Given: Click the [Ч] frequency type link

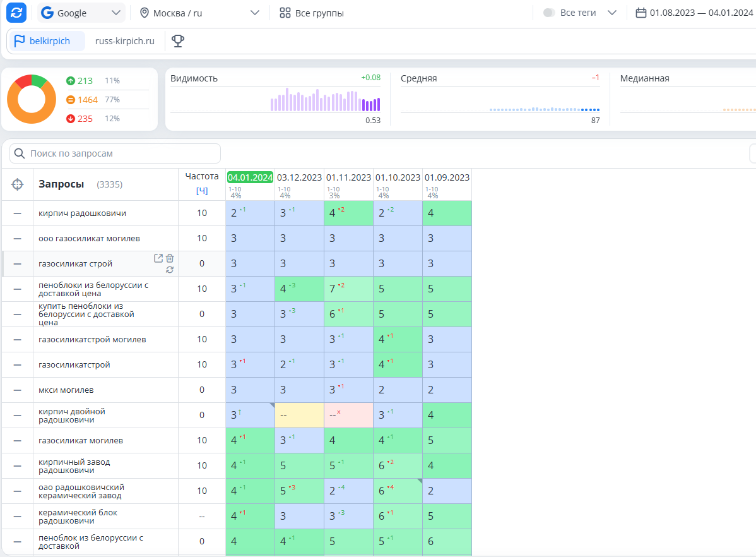Looking at the screenshot, I should pos(202,191).
